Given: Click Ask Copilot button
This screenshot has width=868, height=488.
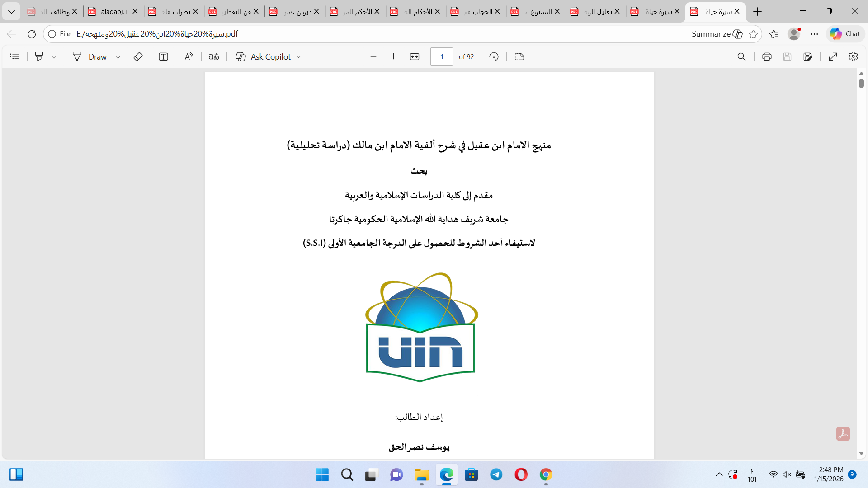Looking at the screenshot, I should (x=263, y=56).
